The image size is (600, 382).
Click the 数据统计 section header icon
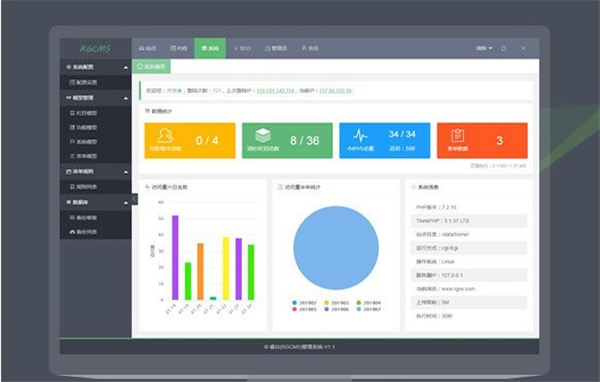[x=147, y=111]
